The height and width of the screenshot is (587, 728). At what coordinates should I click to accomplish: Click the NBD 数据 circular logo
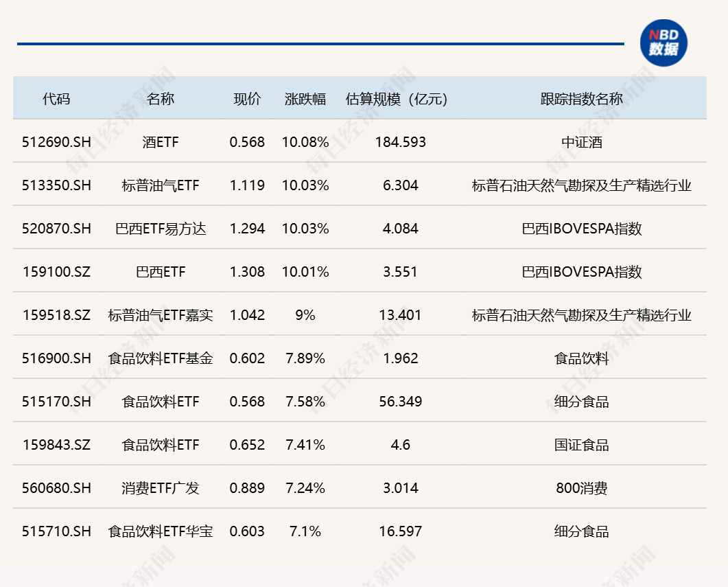click(663, 43)
